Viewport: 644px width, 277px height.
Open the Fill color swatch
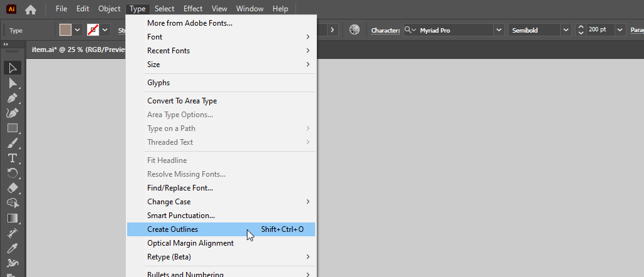click(x=65, y=29)
